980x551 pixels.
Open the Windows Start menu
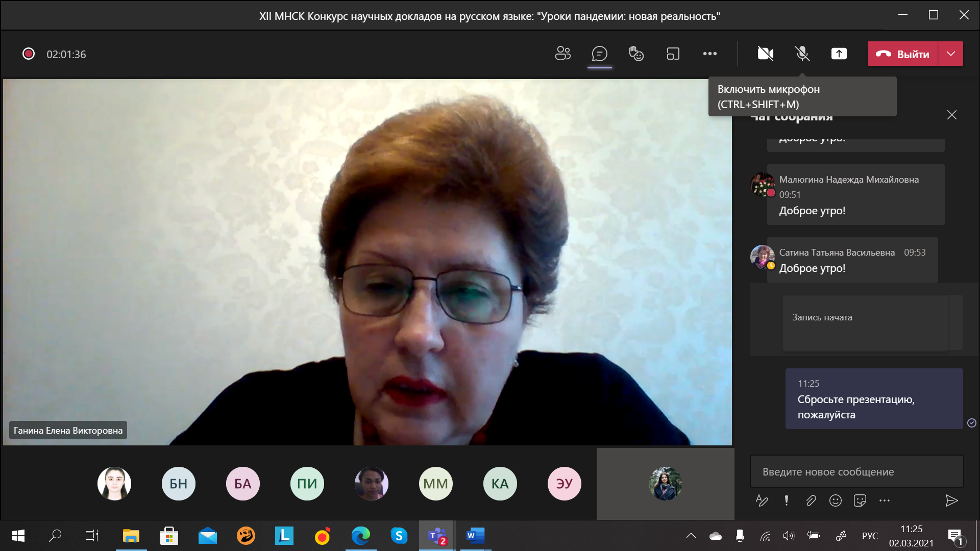[x=18, y=536]
